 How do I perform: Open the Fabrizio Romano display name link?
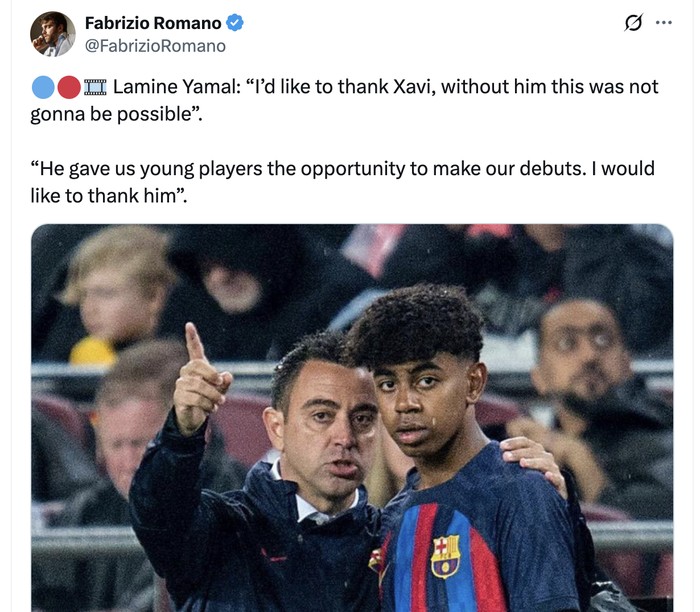pyautogui.click(x=153, y=23)
